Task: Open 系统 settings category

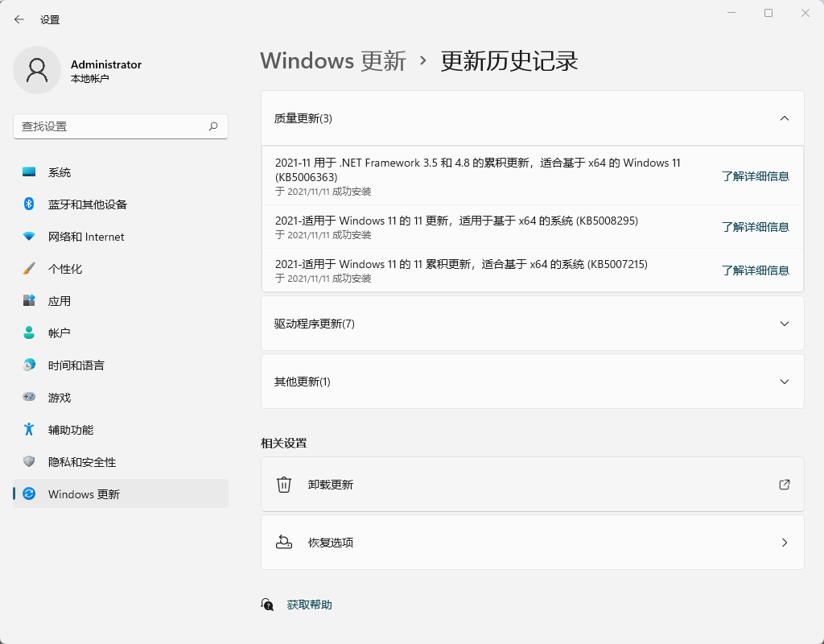Action: point(121,172)
